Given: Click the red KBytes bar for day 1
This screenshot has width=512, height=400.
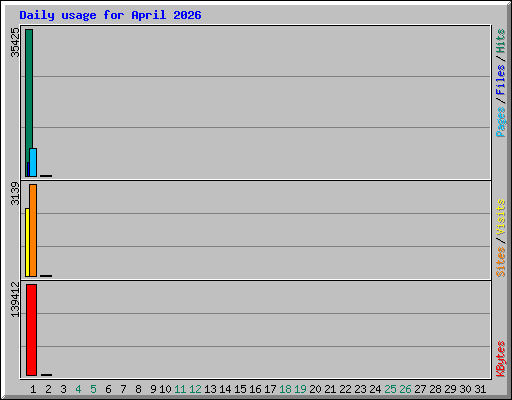Looking at the screenshot, I should click(31, 330).
